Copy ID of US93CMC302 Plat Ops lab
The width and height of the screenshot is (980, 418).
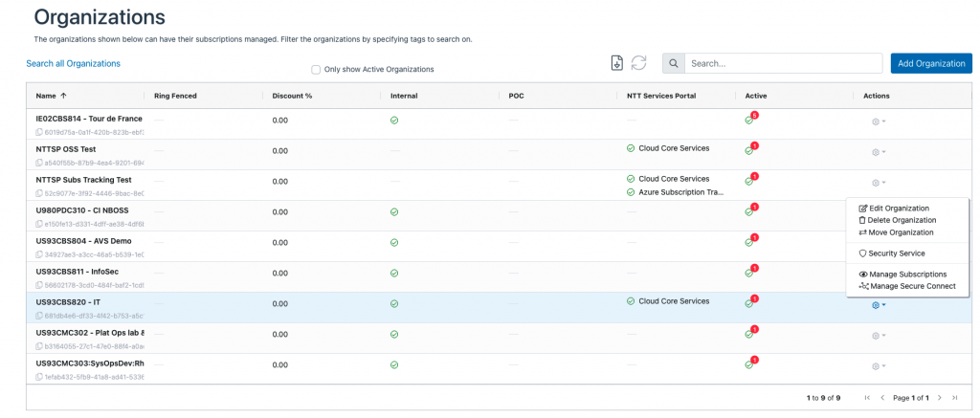39,346
